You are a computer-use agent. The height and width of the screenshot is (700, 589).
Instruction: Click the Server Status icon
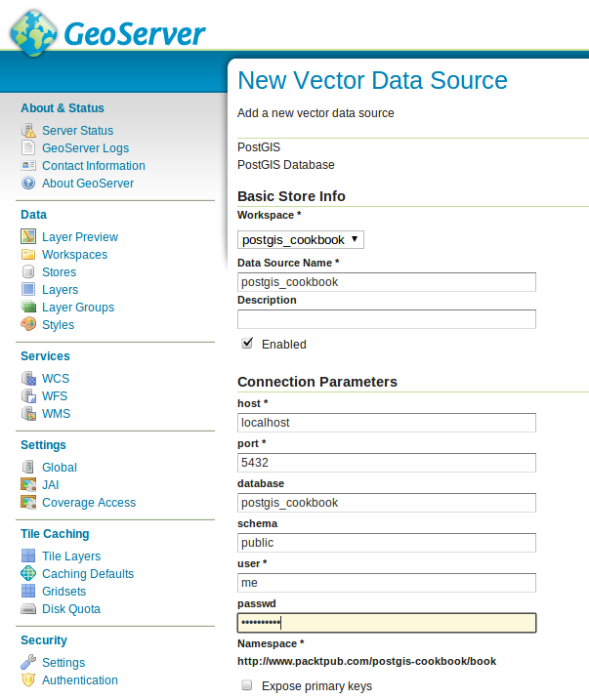pyautogui.click(x=28, y=131)
